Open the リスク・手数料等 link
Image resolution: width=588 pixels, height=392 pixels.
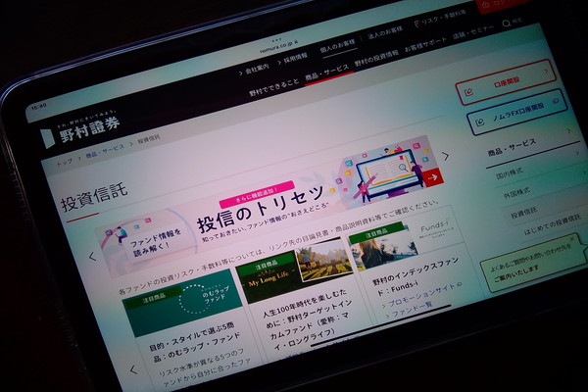(439, 19)
